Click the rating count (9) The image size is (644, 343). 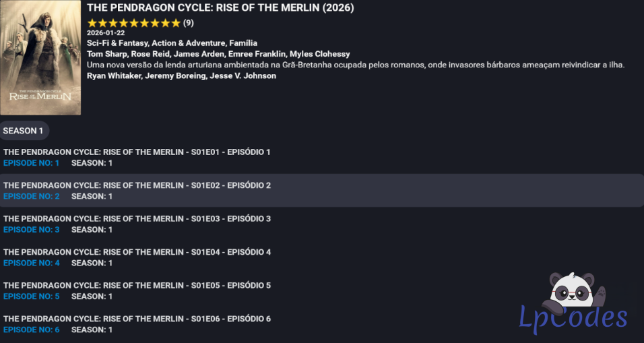click(x=189, y=23)
